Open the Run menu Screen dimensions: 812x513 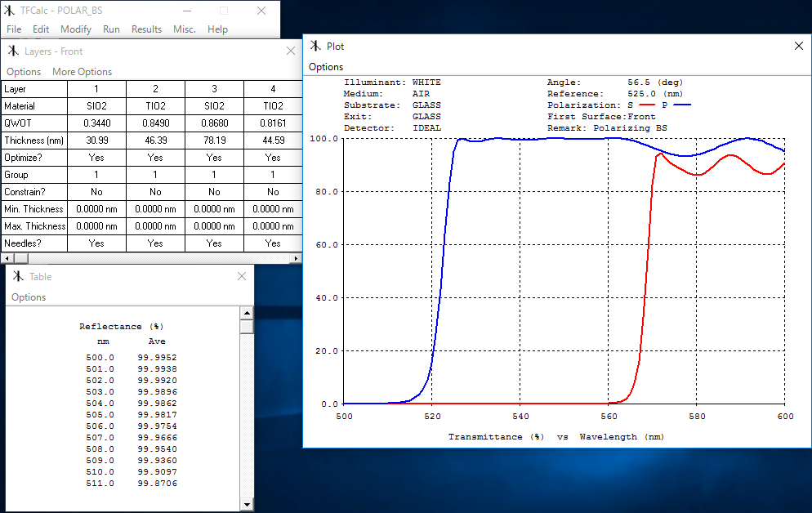(111, 29)
